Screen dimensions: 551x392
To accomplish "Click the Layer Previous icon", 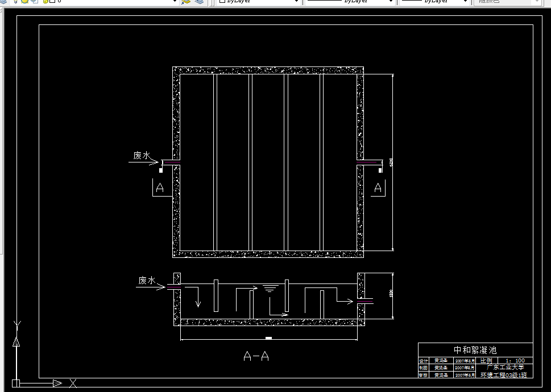I will click(199, 1).
